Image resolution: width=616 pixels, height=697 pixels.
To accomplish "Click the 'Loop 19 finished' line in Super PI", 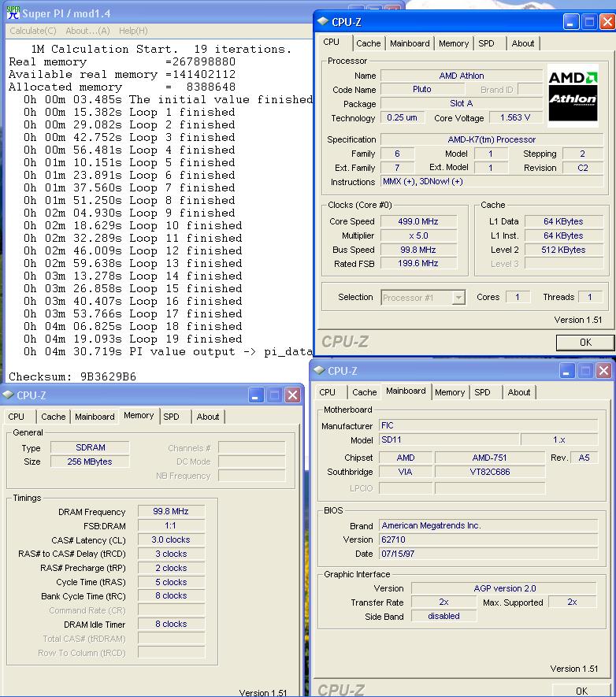I will [133, 339].
